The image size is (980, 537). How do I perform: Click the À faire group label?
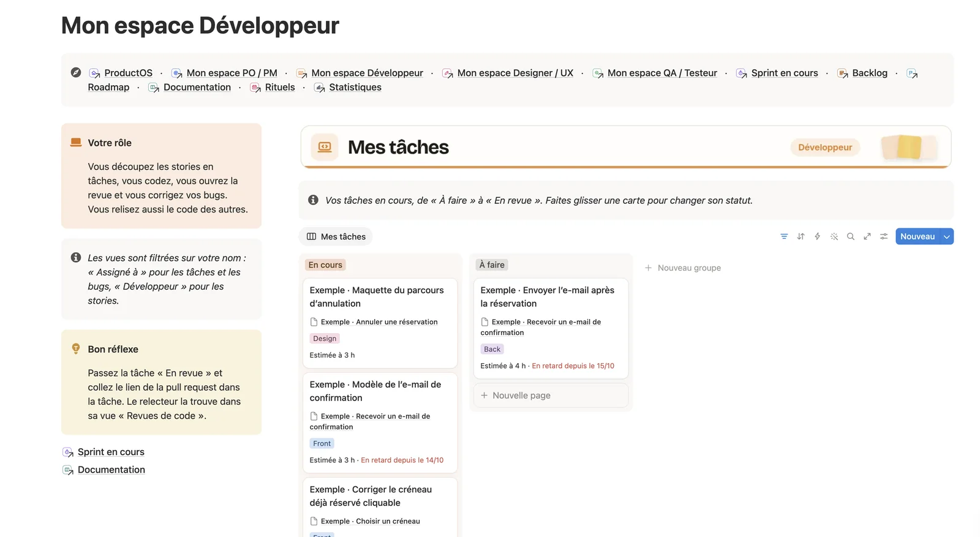click(x=492, y=265)
